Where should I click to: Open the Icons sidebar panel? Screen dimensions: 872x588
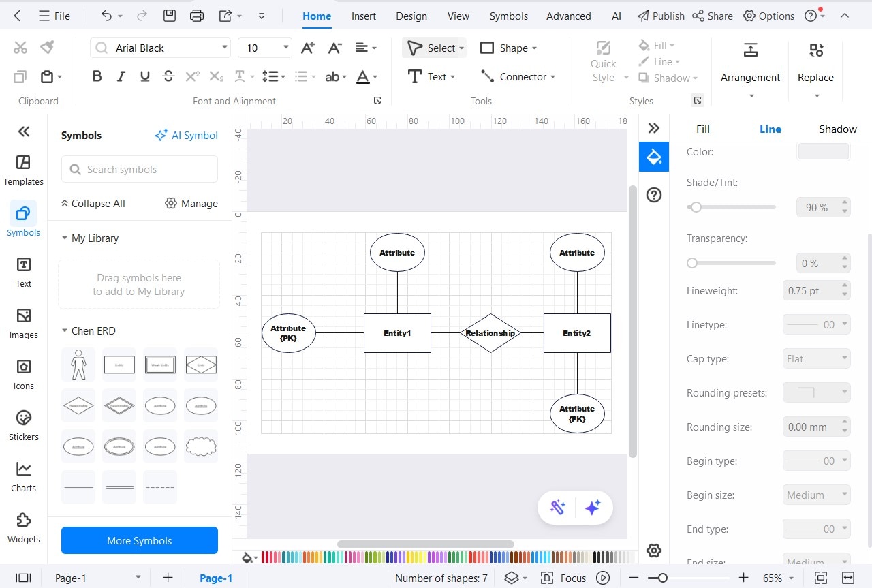[23, 374]
